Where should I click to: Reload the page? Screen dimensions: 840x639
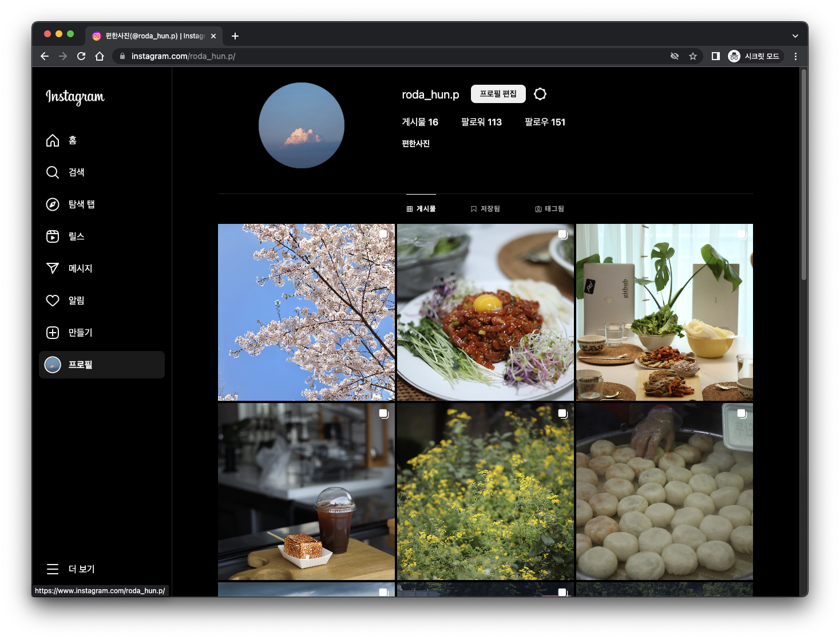click(81, 56)
